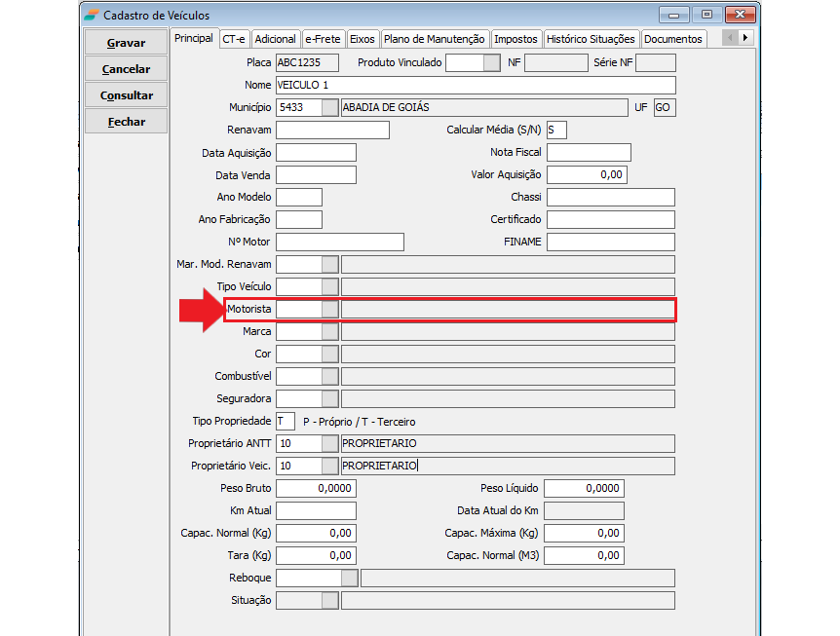The height and width of the screenshot is (636, 840).
Task: Open the Cor lookup selector
Action: pos(330,354)
